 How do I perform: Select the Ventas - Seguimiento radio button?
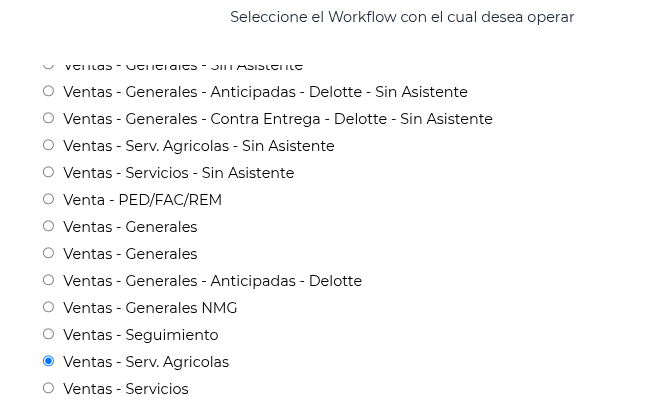point(48,334)
